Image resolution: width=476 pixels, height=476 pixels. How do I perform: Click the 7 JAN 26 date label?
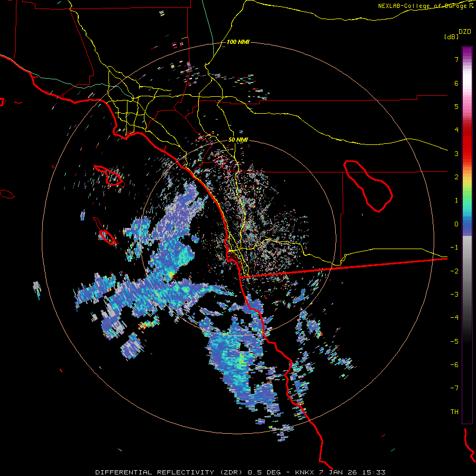click(338, 472)
